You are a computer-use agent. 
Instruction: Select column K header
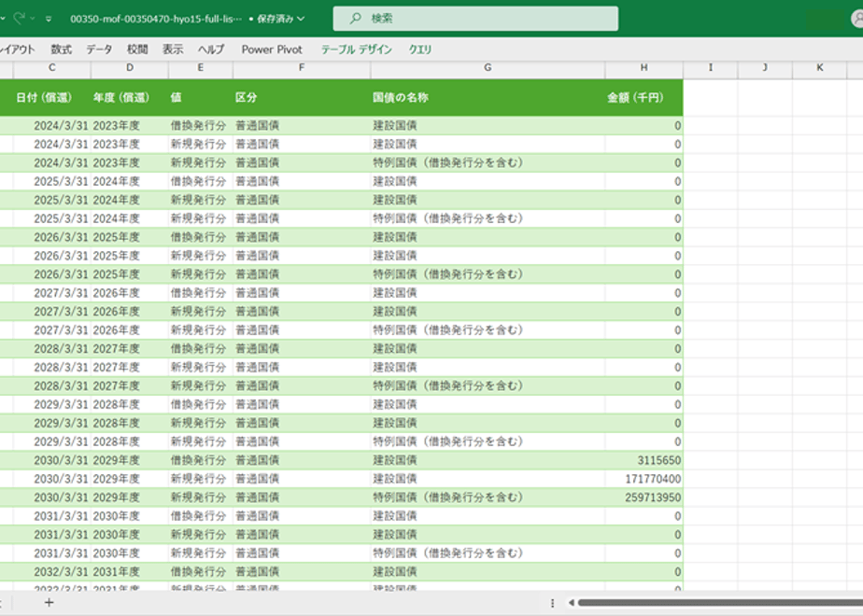[819, 67]
